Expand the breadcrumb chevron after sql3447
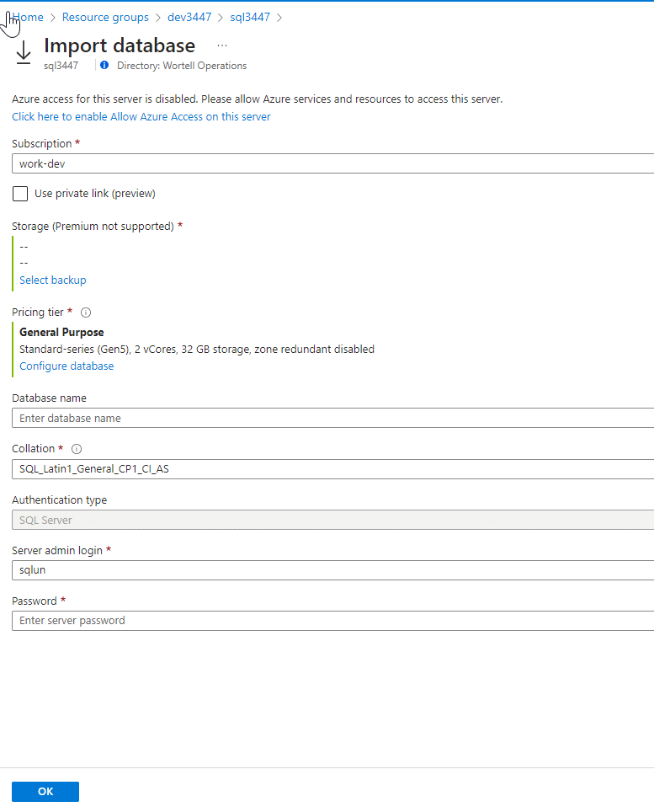Viewport: 654px width, 812px height. coord(279,17)
